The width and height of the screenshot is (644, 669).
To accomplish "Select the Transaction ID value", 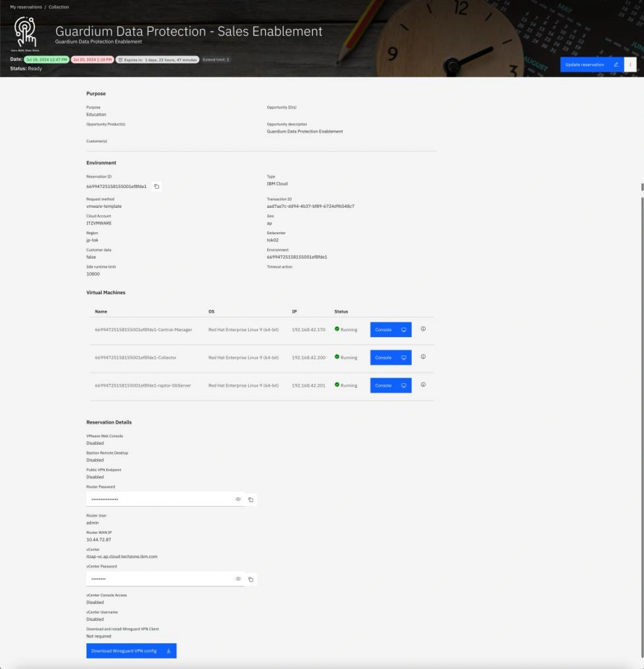I will point(310,206).
